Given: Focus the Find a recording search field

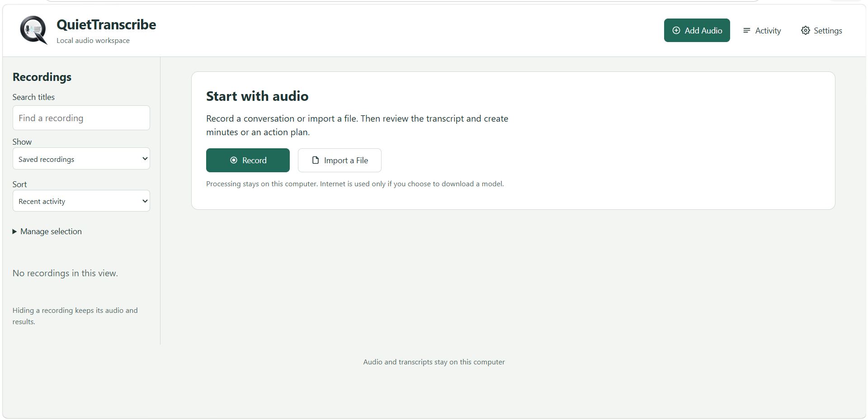Looking at the screenshot, I should pos(81,118).
